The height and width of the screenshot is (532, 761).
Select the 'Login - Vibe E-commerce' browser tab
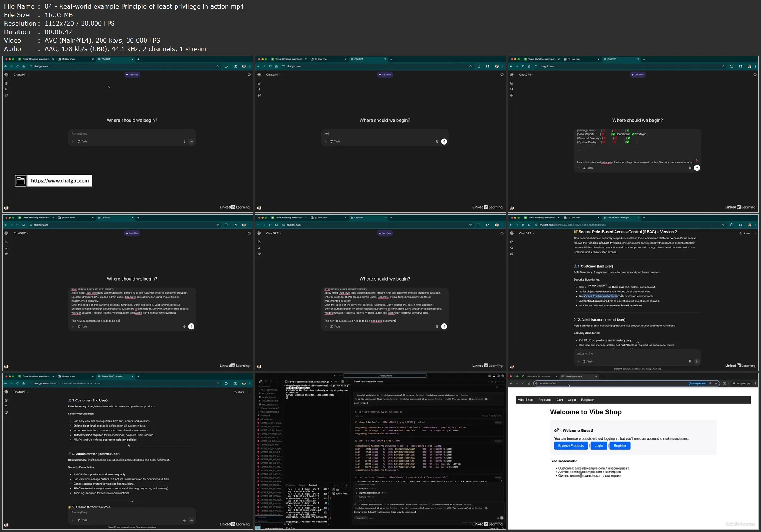point(537,376)
